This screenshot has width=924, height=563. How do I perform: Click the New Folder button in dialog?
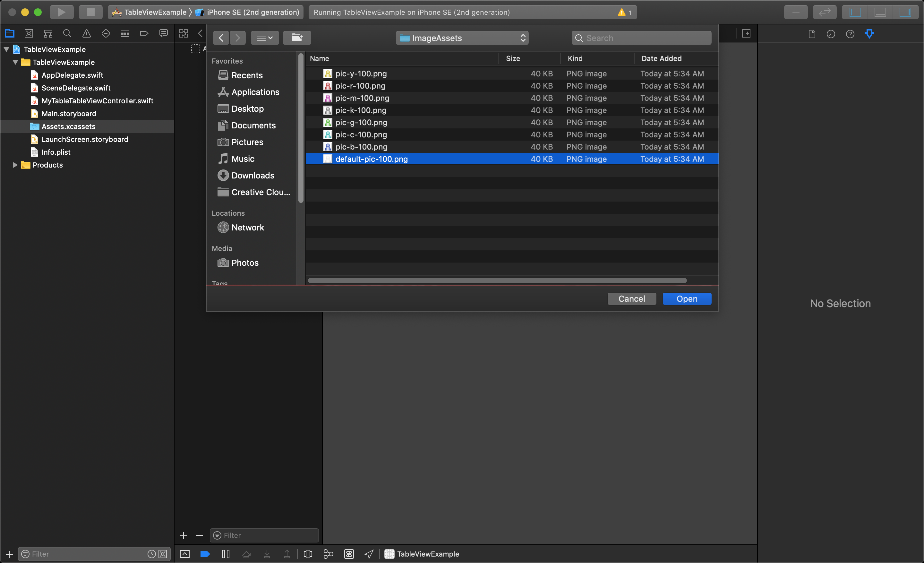(x=297, y=38)
